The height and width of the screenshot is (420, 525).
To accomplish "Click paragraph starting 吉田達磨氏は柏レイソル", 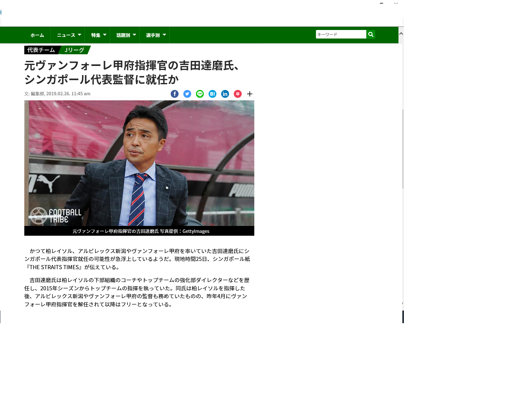I will (x=137, y=292).
